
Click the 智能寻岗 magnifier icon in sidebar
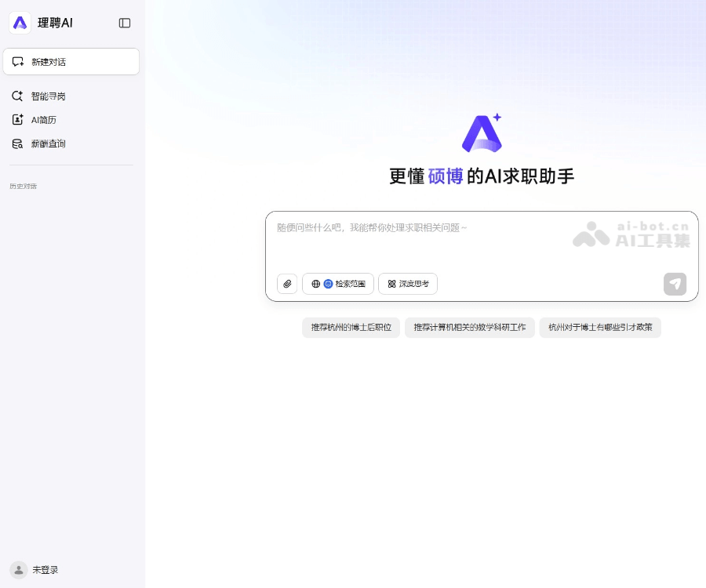(17, 96)
